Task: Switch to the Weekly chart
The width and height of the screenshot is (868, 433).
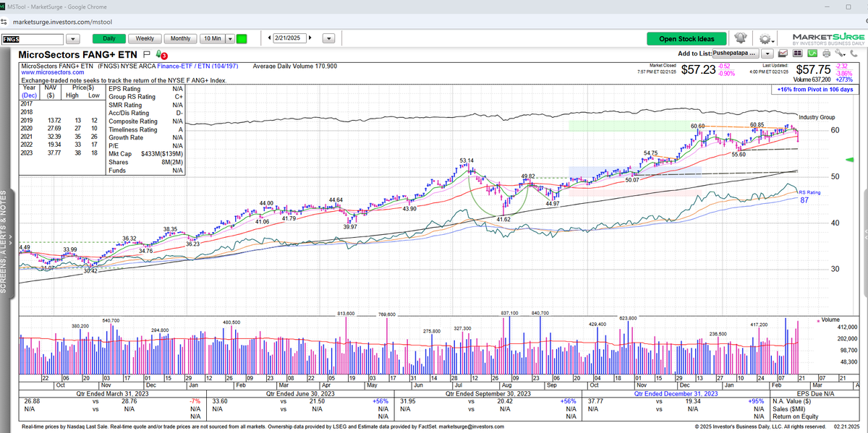Action: pyautogui.click(x=145, y=38)
